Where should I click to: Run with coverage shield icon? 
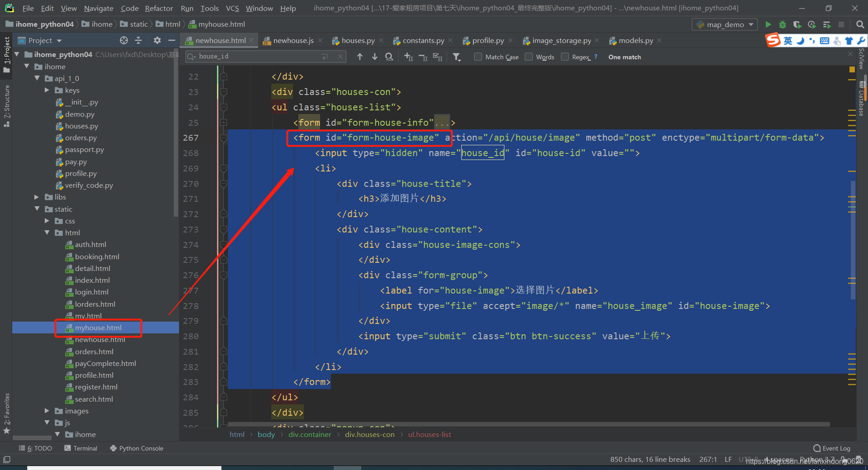click(797, 24)
